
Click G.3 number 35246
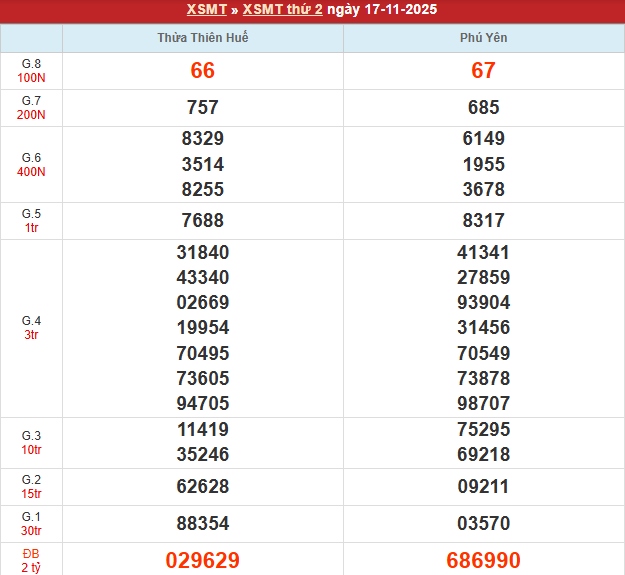click(202, 454)
